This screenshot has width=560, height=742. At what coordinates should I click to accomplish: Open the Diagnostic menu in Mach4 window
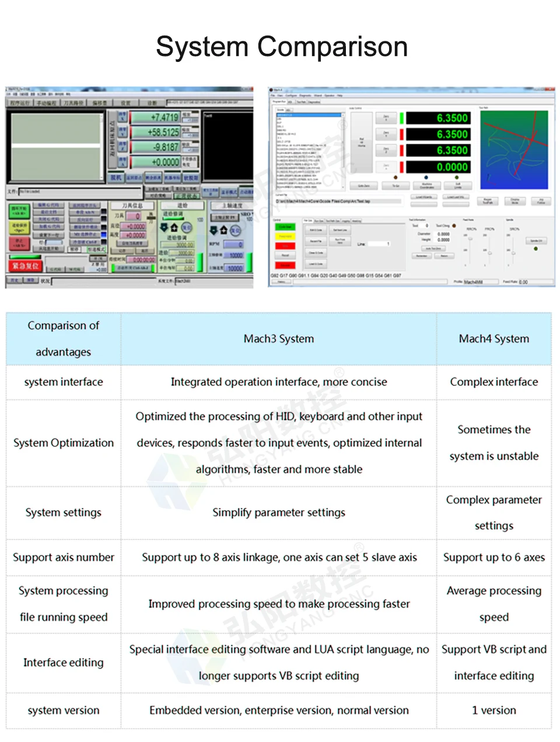[x=305, y=95]
